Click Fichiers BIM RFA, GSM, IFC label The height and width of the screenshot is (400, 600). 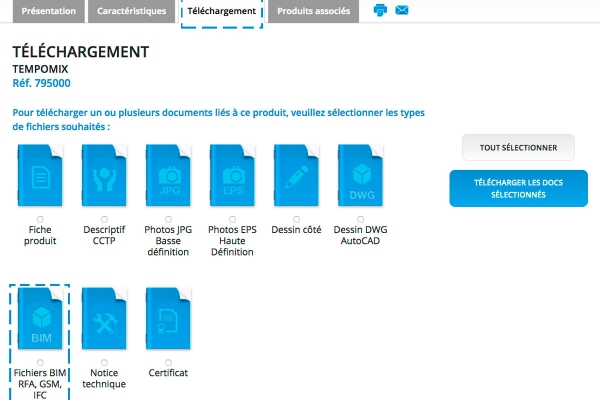click(40, 384)
